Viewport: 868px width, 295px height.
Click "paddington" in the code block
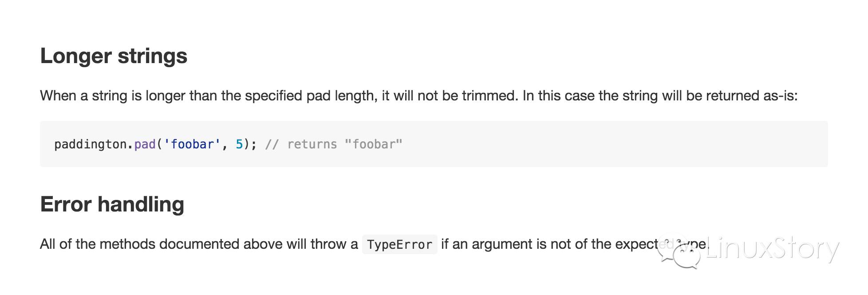click(x=91, y=144)
